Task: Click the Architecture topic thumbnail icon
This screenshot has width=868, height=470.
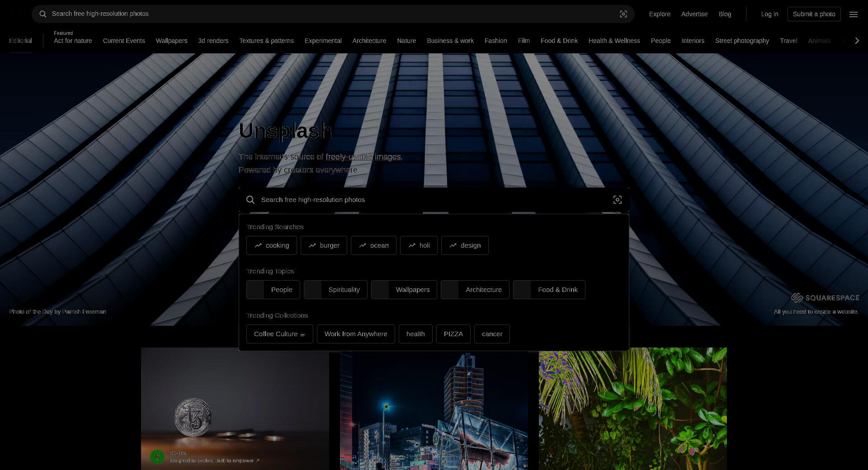Action: [x=450, y=290]
